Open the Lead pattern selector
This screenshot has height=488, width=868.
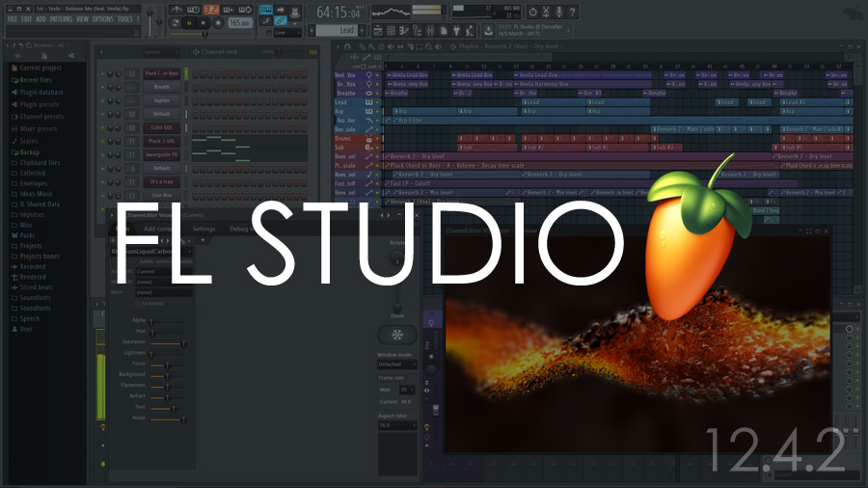337,31
